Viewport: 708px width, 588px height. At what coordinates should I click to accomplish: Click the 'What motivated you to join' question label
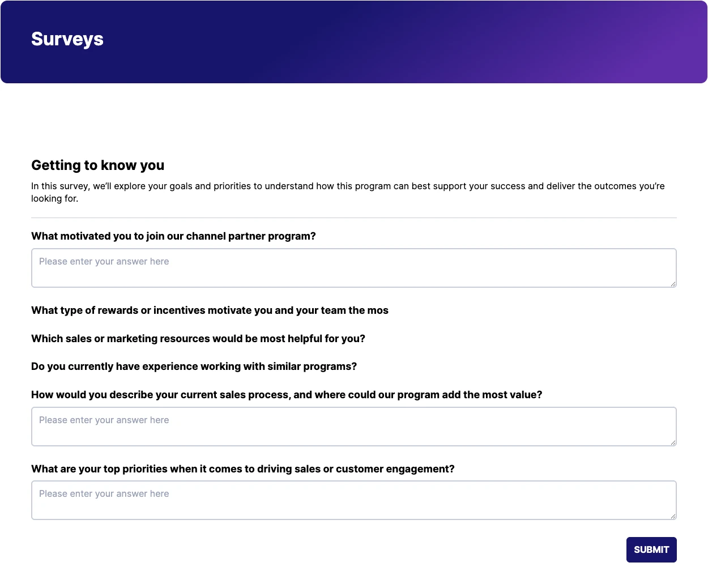click(173, 236)
